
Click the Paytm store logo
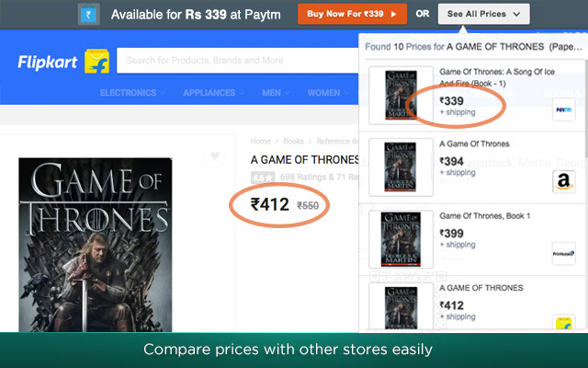pyautogui.click(x=563, y=109)
